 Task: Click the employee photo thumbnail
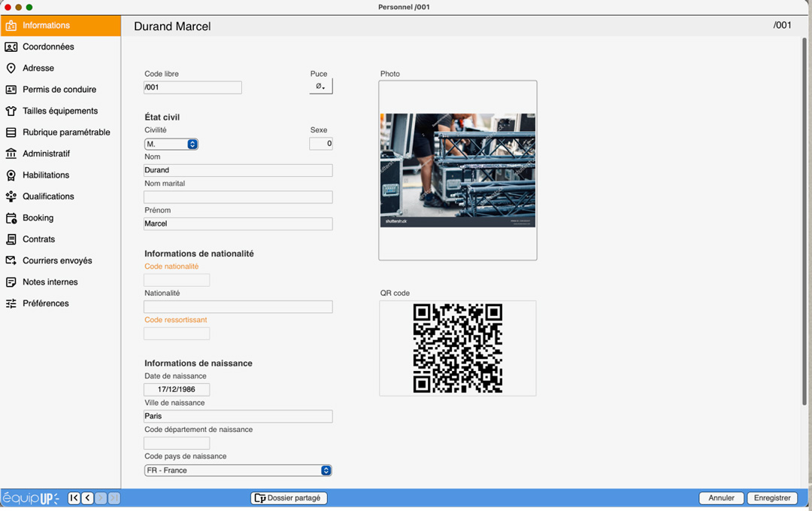457,170
